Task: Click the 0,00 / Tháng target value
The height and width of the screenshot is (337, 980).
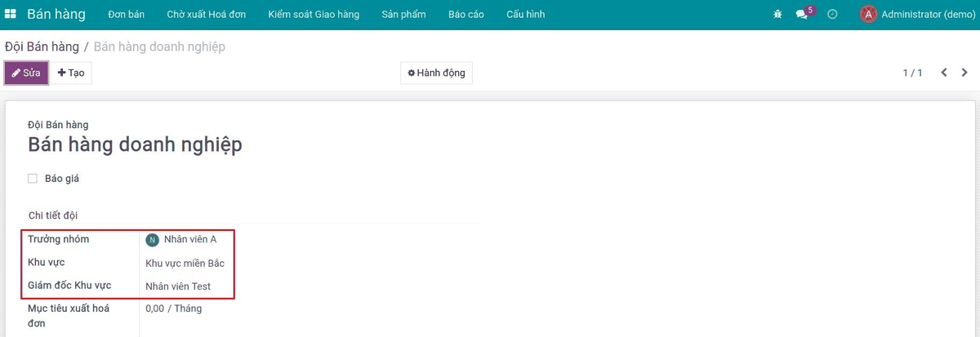Action: [173, 308]
